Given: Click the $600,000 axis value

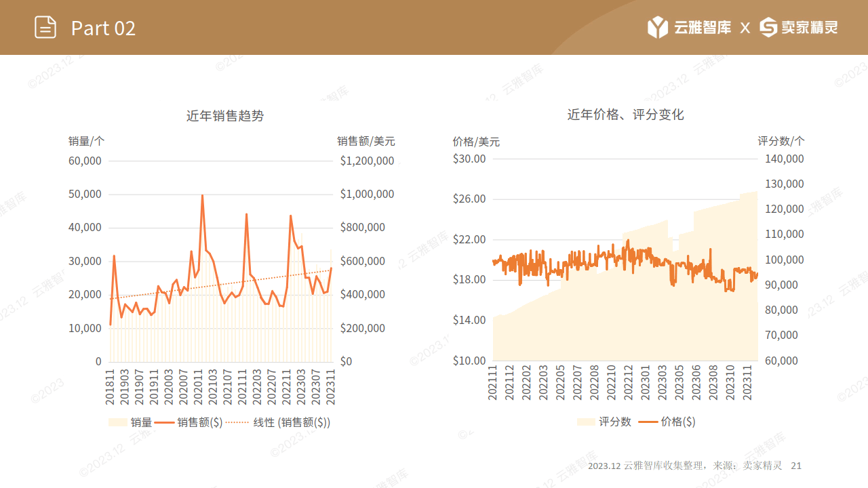Looking at the screenshot, I should click(x=362, y=261).
